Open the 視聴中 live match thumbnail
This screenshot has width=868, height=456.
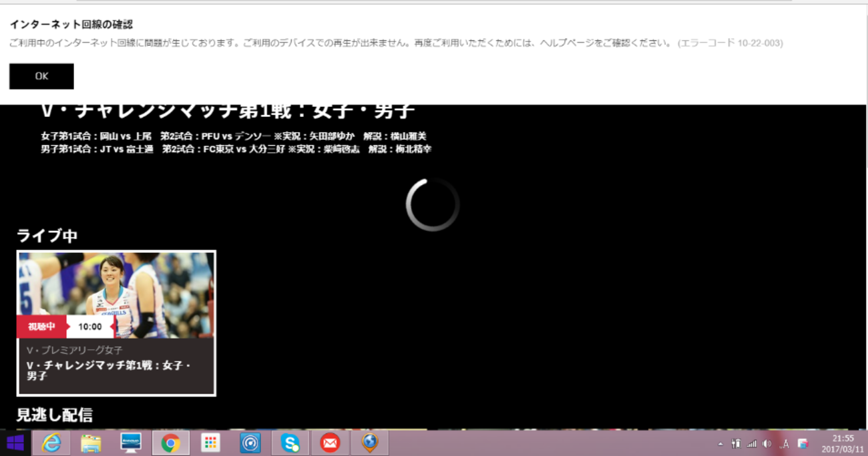point(116,294)
